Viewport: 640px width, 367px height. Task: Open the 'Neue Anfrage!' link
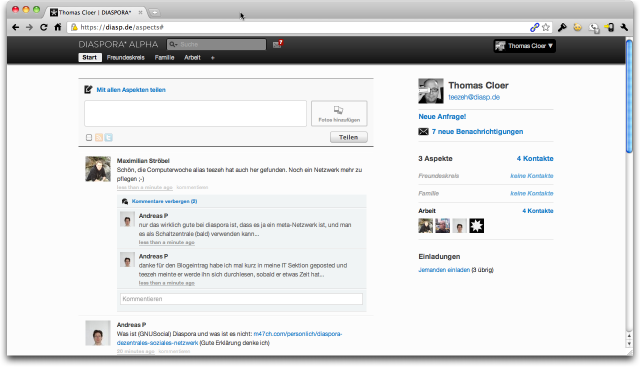[442, 117]
